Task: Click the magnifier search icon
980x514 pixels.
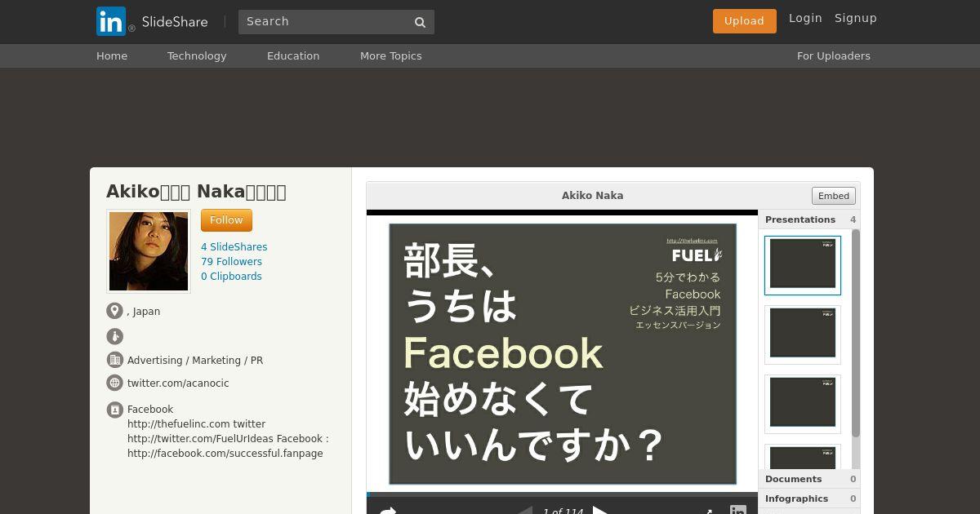Action: (x=421, y=22)
